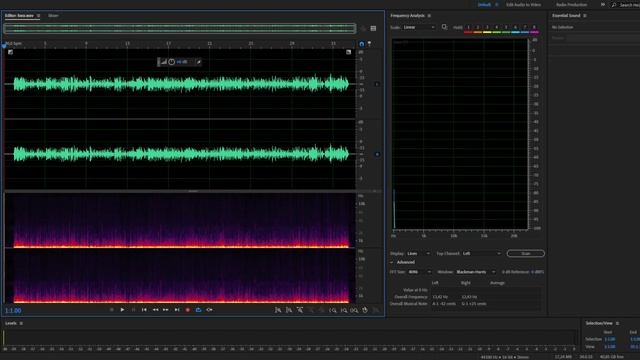Image resolution: width=640 pixels, height=360 pixels.
Task: Toggle Hold button 1 red
Action: [469, 28]
